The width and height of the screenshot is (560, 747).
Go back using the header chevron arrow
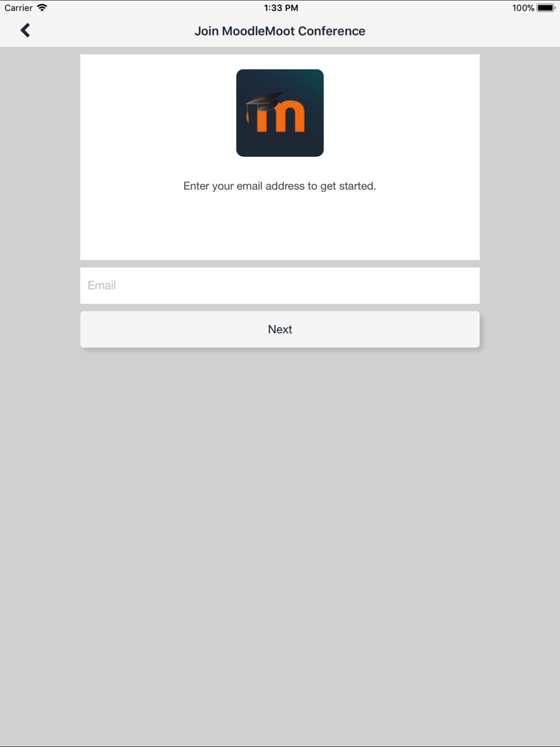[25, 30]
